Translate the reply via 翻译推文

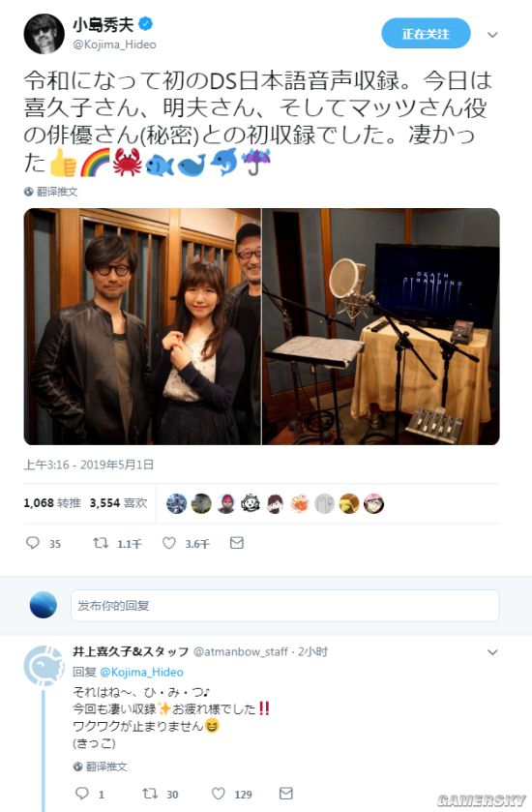pos(100,767)
